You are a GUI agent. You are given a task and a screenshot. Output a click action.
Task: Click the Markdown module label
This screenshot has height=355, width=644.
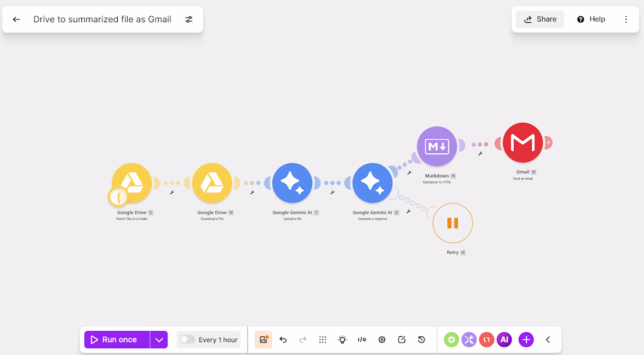pyautogui.click(x=437, y=175)
